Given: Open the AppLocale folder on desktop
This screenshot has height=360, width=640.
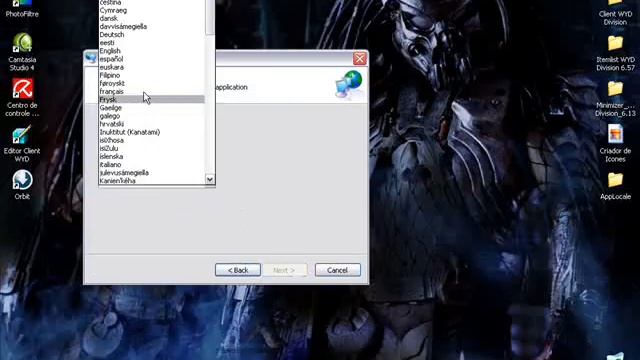Looking at the screenshot, I should click(x=615, y=186).
